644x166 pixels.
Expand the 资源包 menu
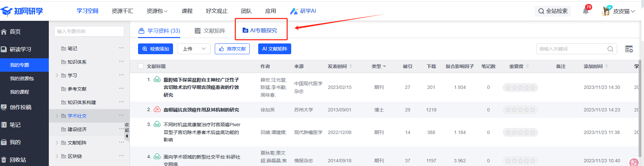click(x=157, y=11)
